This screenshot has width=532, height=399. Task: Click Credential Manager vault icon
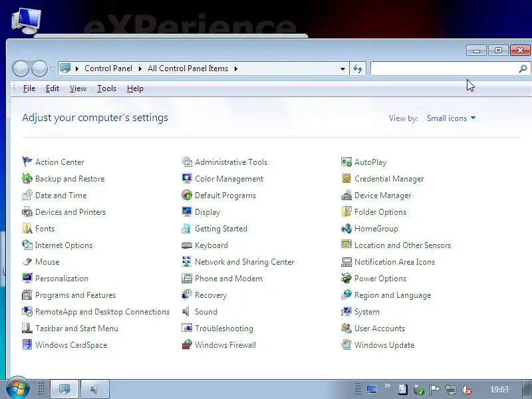pyautogui.click(x=346, y=178)
